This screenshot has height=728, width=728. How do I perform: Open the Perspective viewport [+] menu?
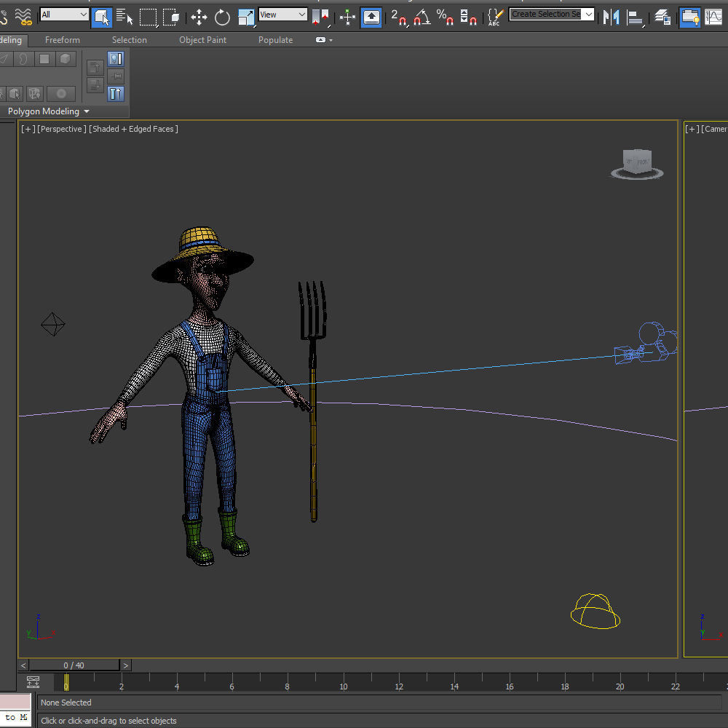[x=28, y=129]
